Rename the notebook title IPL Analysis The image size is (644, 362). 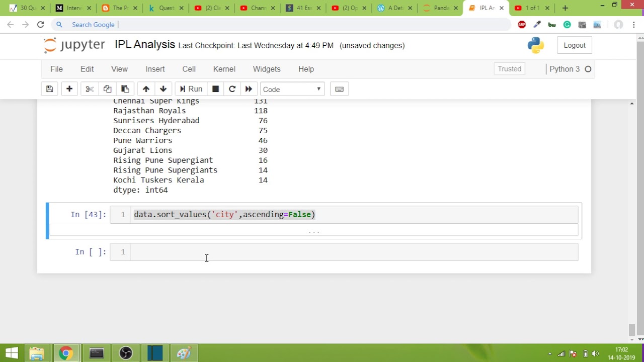pos(145,45)
